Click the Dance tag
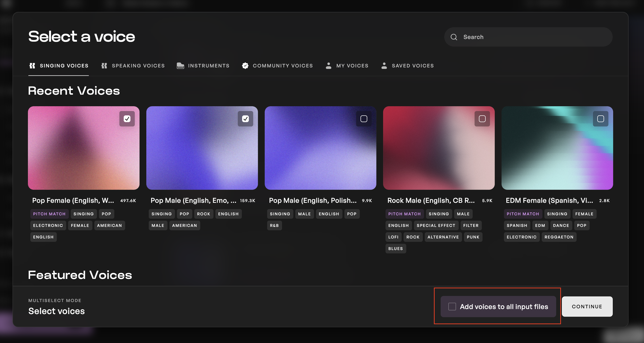The height and width of the screenshot is (343, 644). 561,225
